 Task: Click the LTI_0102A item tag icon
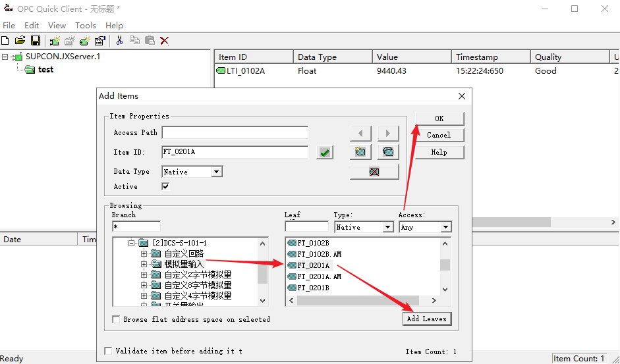(x=221, y=71)
